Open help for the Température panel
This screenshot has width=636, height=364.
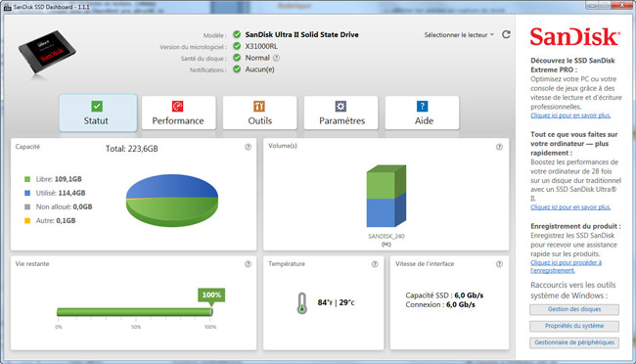coord(375,264)
